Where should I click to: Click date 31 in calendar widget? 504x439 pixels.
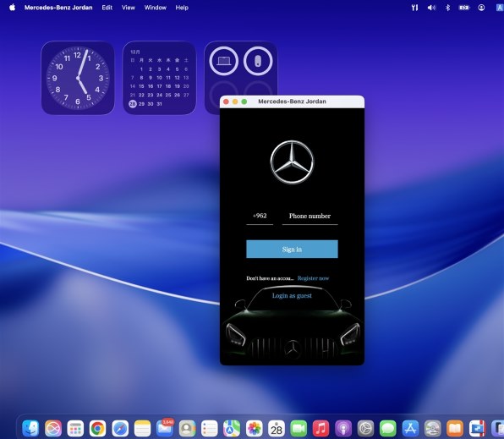point(160,104)
